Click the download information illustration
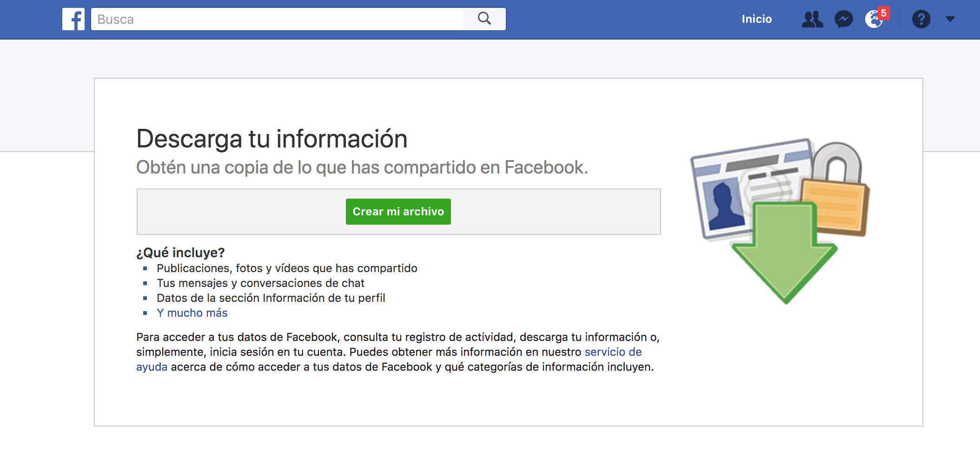The image size is (980, 467). (780, 221)
